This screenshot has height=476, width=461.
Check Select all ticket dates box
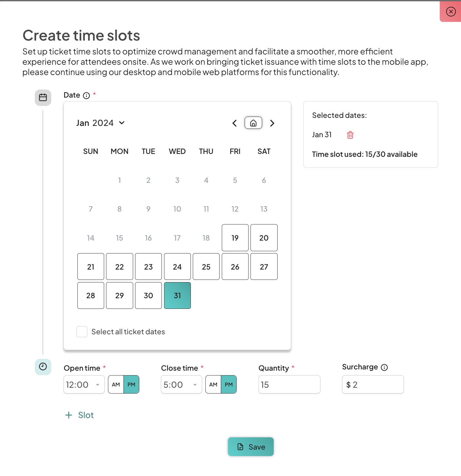click(82, 332)
